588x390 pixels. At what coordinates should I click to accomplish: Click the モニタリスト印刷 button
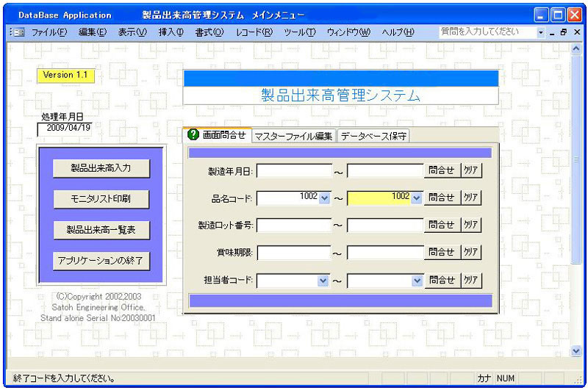click(x=101, y=199)
